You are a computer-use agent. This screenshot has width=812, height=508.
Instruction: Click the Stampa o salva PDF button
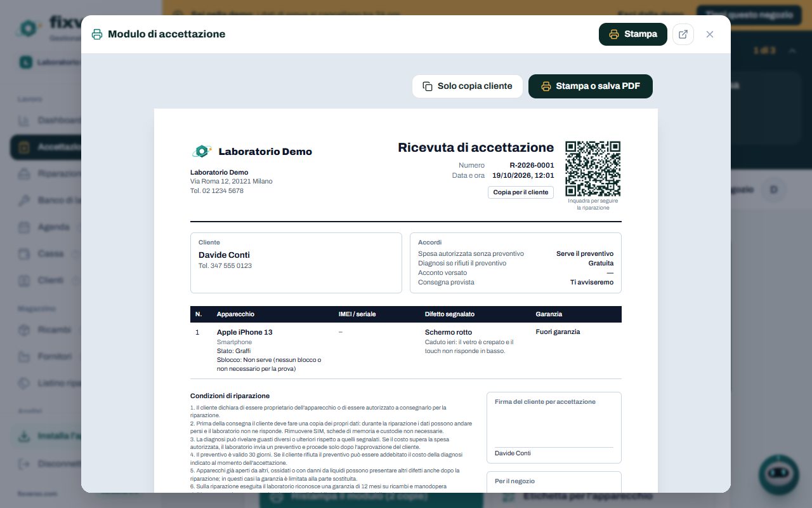(x=590, y=86)
